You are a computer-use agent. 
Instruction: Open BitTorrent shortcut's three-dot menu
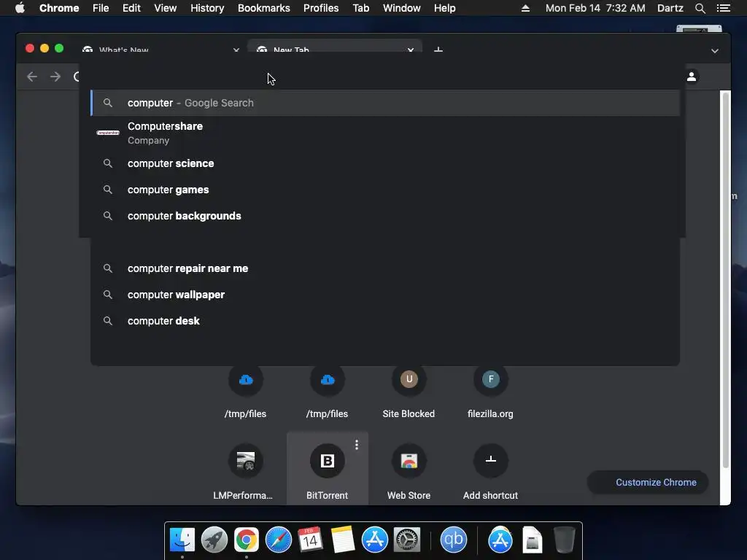pos(356,445)
